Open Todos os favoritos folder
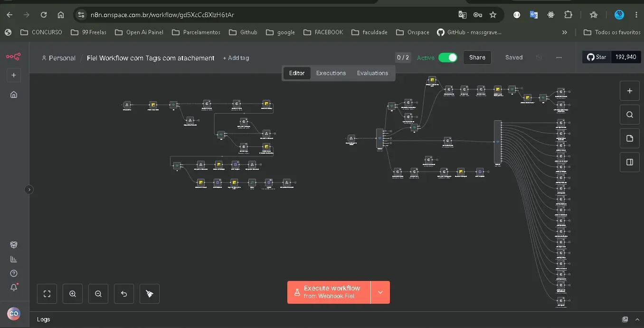The image size is (644, 328). tap(612, 32)
